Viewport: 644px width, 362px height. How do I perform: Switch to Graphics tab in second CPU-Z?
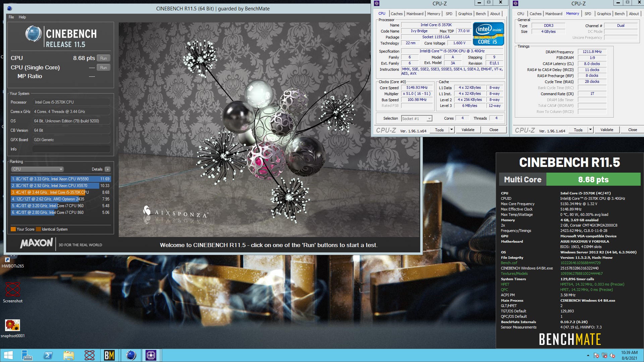(604, 14)
